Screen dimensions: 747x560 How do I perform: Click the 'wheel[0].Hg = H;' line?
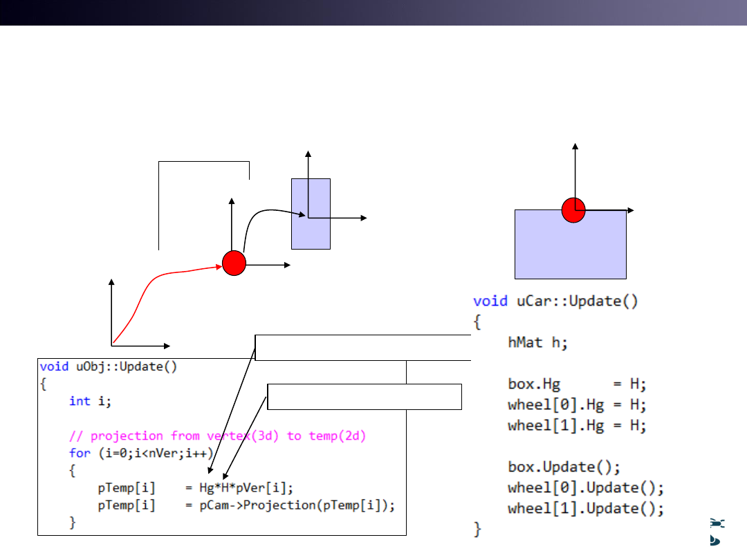tap(576, 404)
